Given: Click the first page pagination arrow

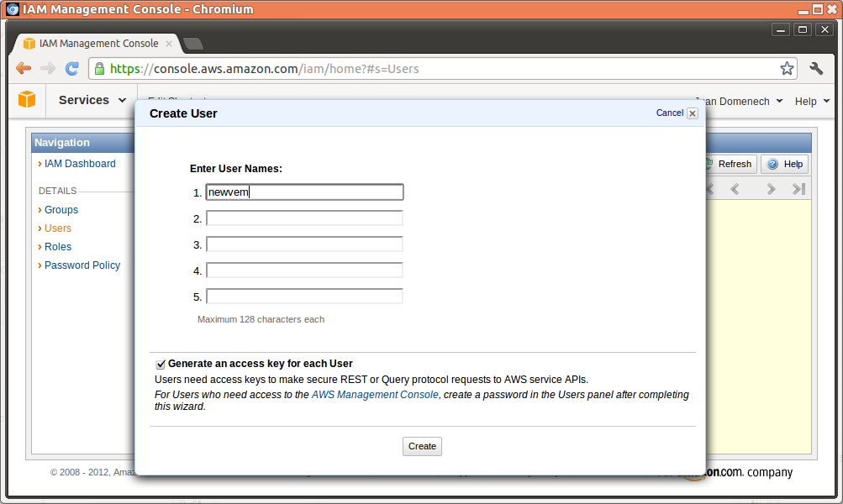Looking at the screenshot, I should pos(709,189).
